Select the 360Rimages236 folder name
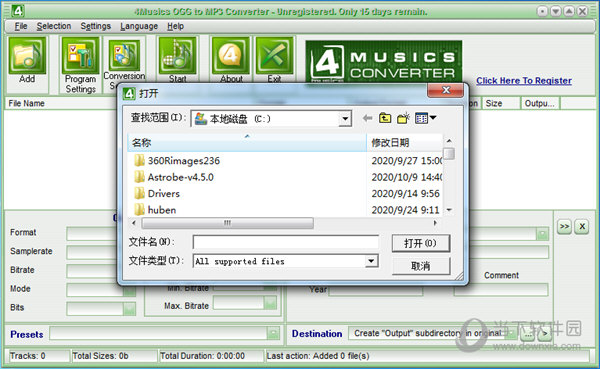This screenshot has width=600, height=369. coord(184,161)
